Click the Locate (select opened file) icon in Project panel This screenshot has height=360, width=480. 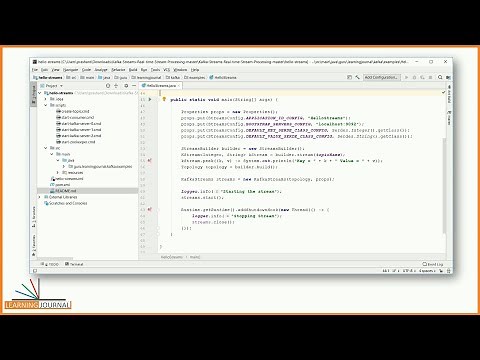pos(108,86)
